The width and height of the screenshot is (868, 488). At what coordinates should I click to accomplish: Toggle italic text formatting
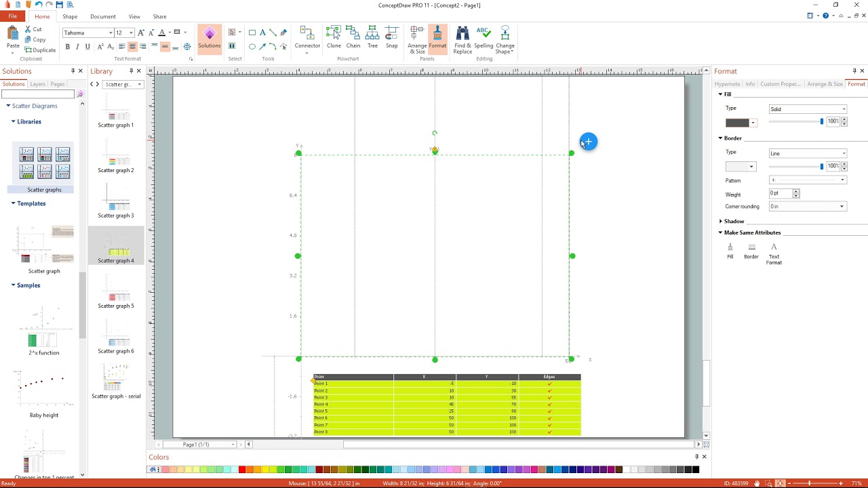coord(77,47)
